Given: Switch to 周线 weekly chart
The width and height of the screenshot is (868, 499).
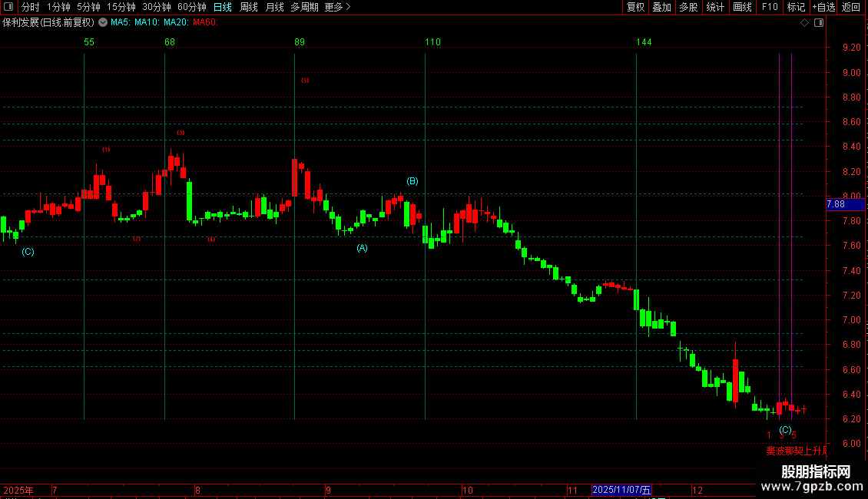Looking at the screenshot, I should click(x=249, y=7).
